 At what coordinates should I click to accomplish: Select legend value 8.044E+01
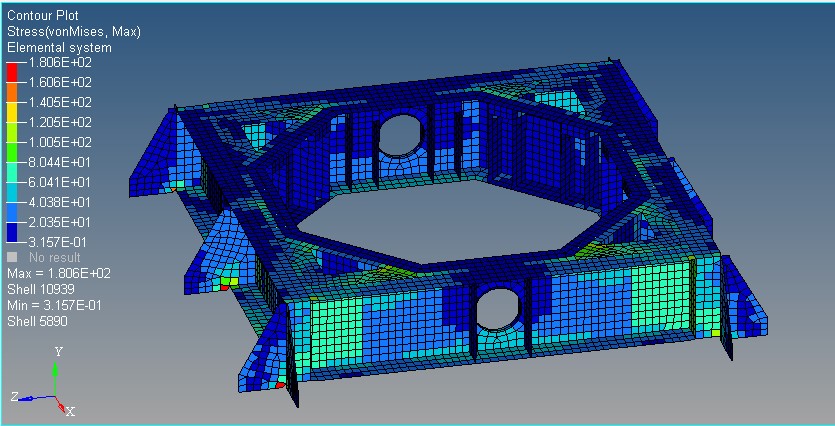pos(59,162)
